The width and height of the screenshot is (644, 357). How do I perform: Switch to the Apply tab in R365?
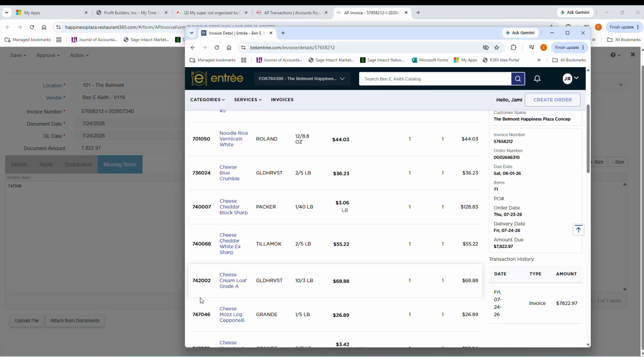tap(46, 164)
